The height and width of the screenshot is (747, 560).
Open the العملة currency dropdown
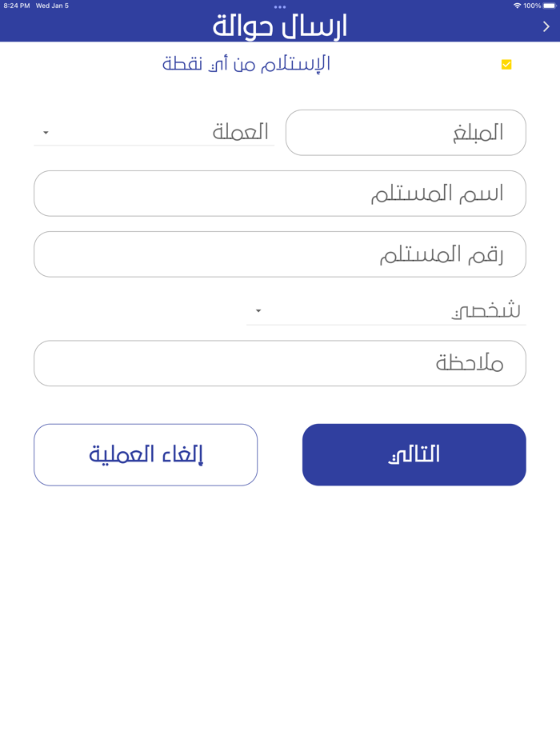click(154, 132)
